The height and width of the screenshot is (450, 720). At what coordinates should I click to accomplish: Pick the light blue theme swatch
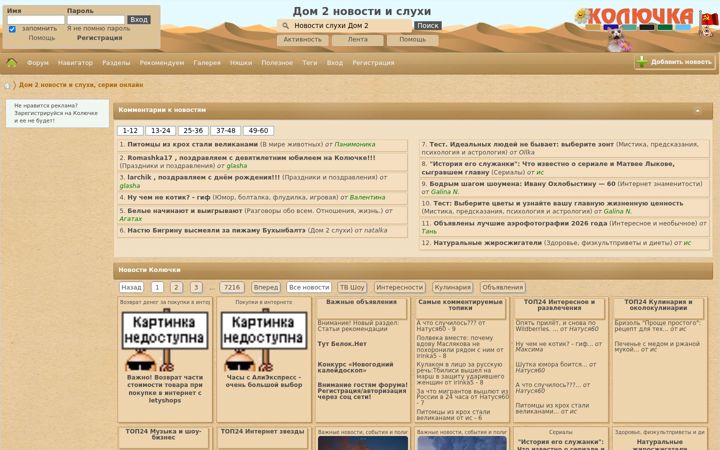683,27
